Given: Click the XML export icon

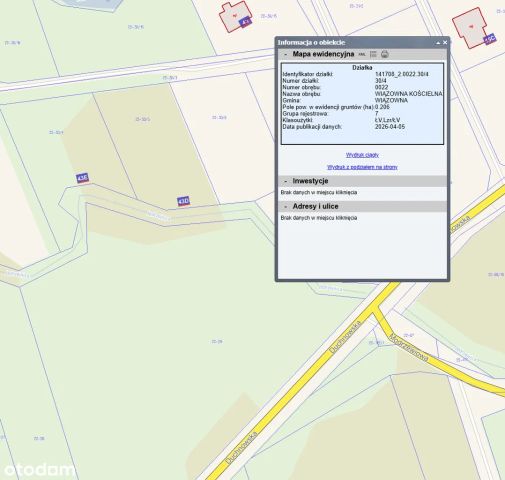Looking at the screenshot, I should point(362,54).
